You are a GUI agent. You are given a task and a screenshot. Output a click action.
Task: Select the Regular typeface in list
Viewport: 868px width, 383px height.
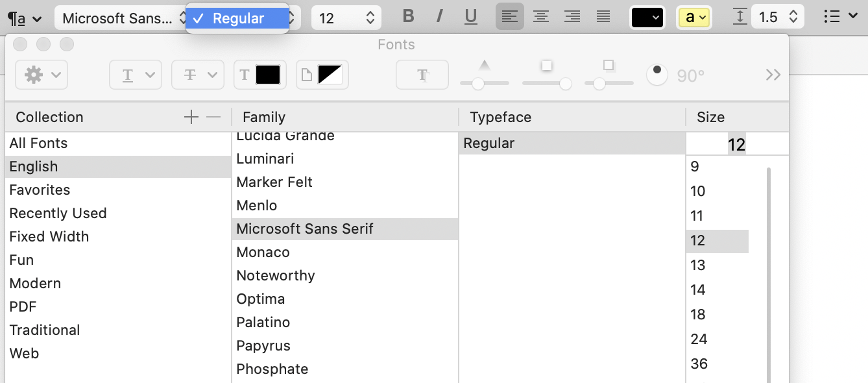coord(572,143)
